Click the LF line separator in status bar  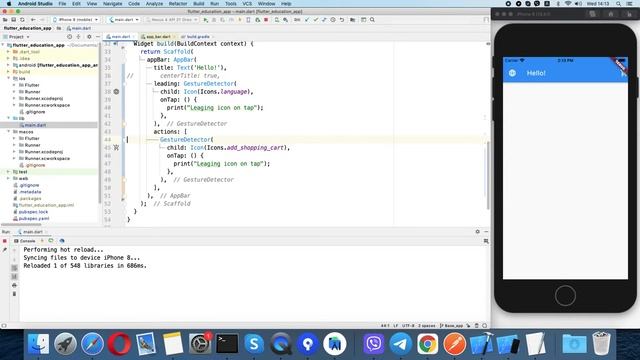click(x=396, y=326)
